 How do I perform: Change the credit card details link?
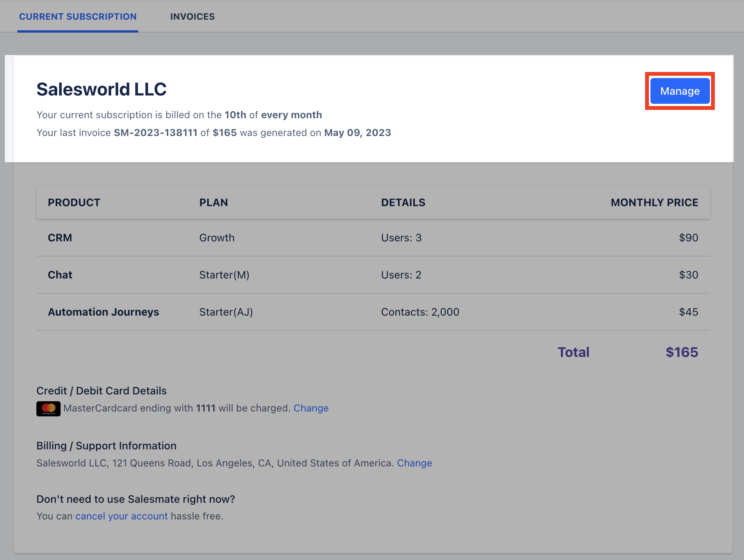pos(311,408)
